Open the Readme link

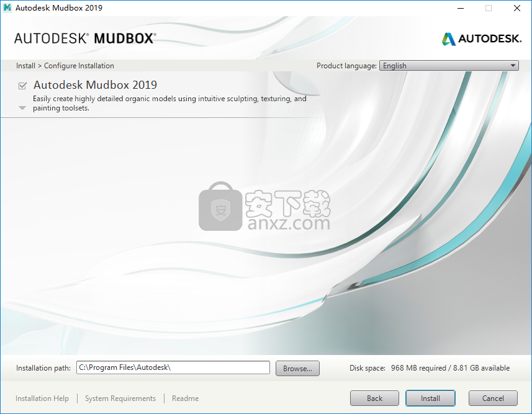[185, 398]
